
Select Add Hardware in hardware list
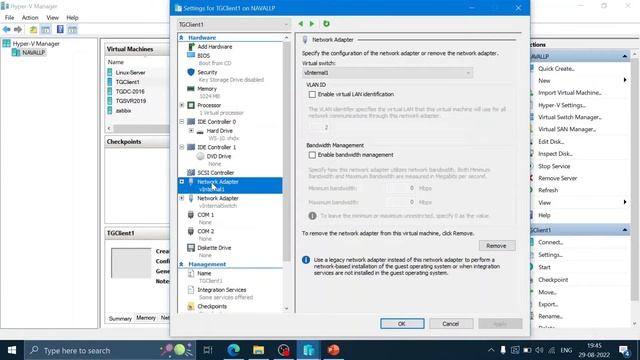tap(214, 47)
